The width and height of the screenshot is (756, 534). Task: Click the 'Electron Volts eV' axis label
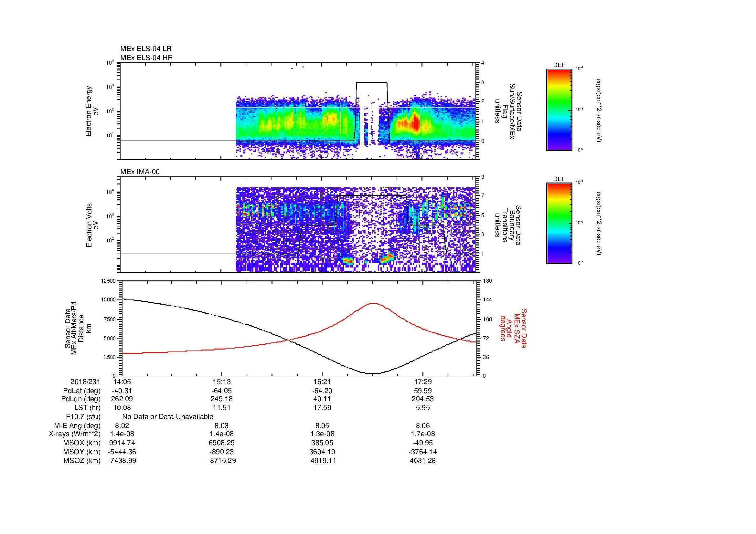coord(92,225)
